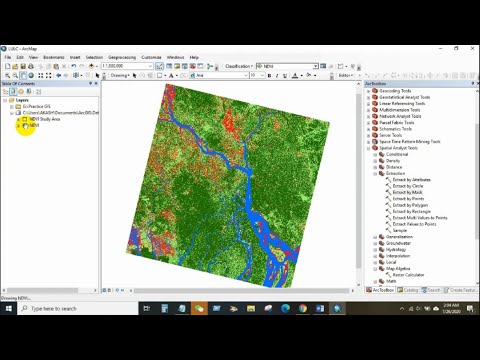Select the Zoom In magnifier tool
Viewport: 480px width, 360px height.
[7, 76]
